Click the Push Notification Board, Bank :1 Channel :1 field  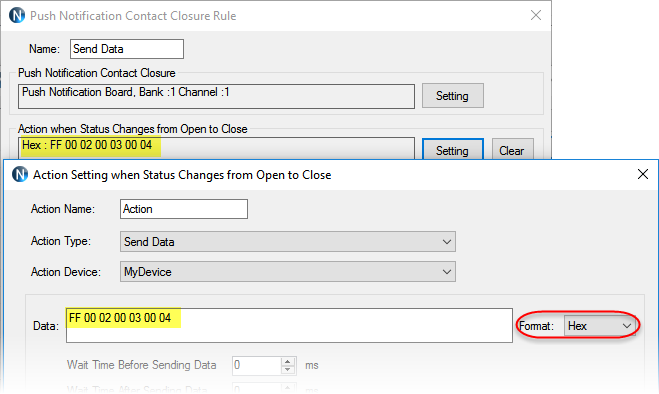click(216, 96)
